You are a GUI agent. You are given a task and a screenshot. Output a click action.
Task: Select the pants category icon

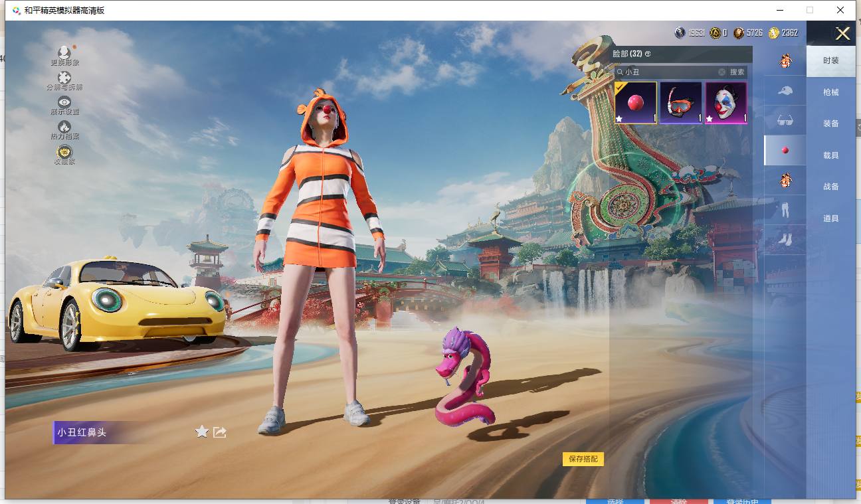pyautogui.click(x=785, y=210)
